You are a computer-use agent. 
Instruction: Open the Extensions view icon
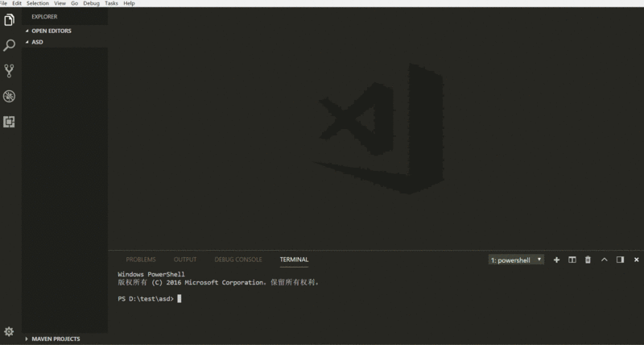[9, 122]
